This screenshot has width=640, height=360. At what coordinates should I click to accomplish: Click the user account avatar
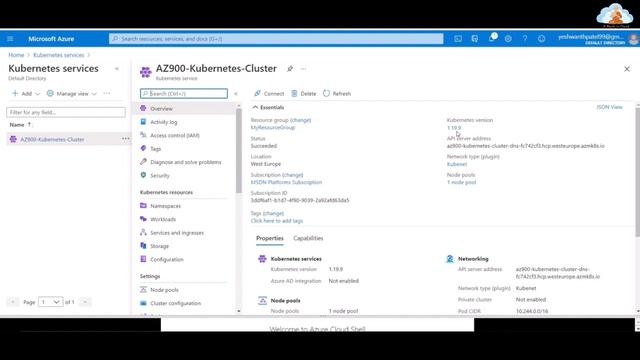tap(633, 39)
